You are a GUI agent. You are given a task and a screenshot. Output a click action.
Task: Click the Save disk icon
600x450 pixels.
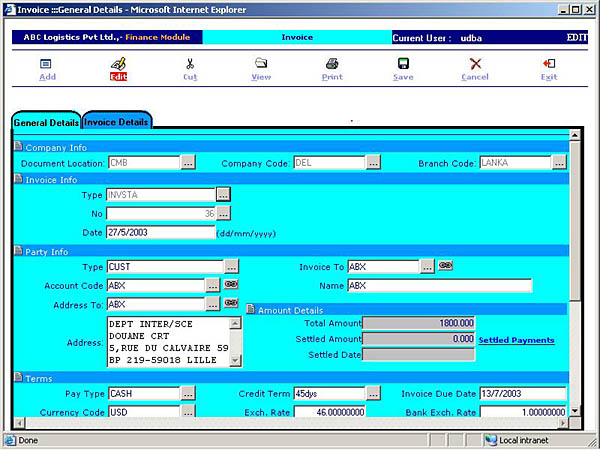point(403,64)
